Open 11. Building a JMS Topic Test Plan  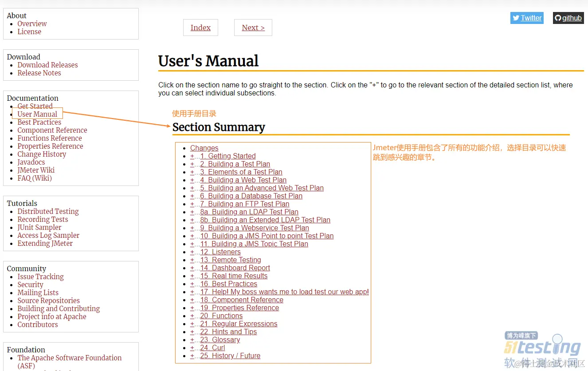pos(254,244)
